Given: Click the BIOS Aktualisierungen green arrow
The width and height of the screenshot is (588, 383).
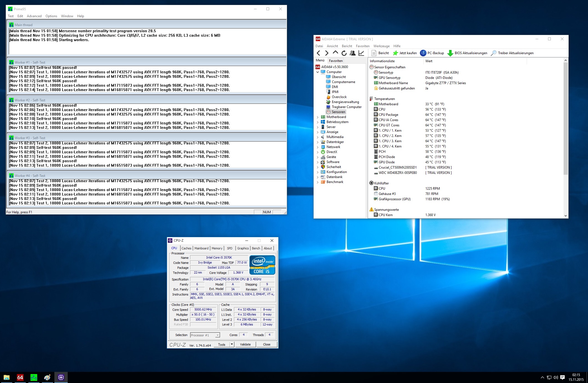Looking at the screenshot, I should [x=450, y=53].
